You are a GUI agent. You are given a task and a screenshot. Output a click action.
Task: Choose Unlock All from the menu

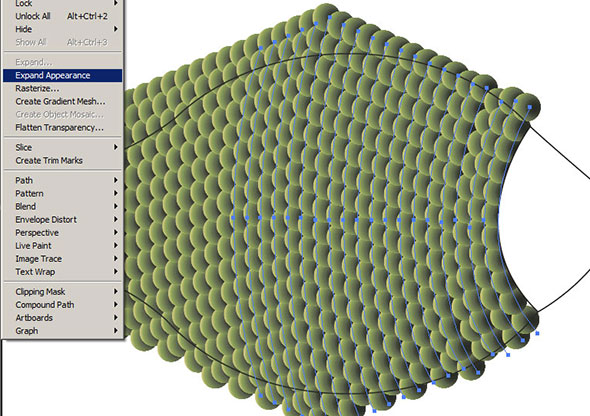click(x=62, y=16)
